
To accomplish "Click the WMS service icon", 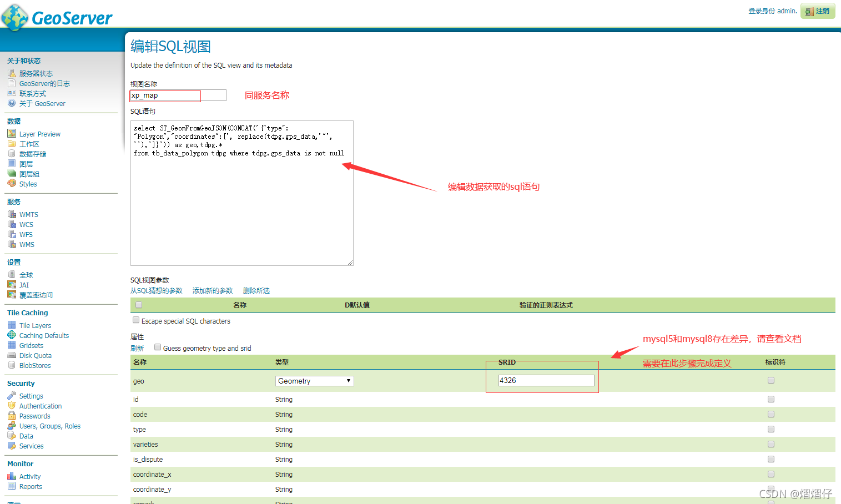I will point(13,244).
